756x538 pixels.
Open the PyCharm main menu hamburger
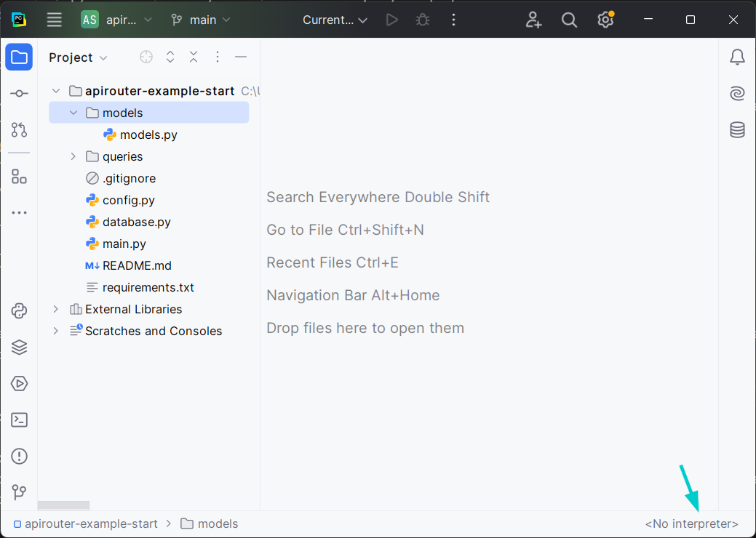click(54, 20)
